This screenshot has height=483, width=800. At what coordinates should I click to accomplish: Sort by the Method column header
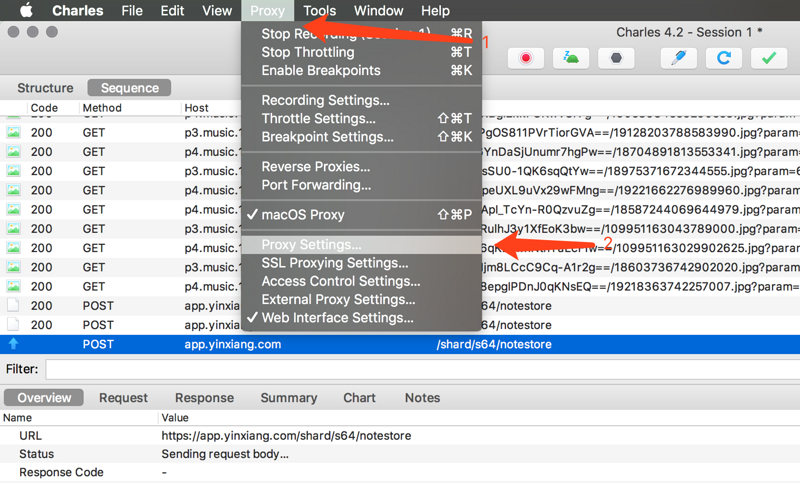(102, 108)
